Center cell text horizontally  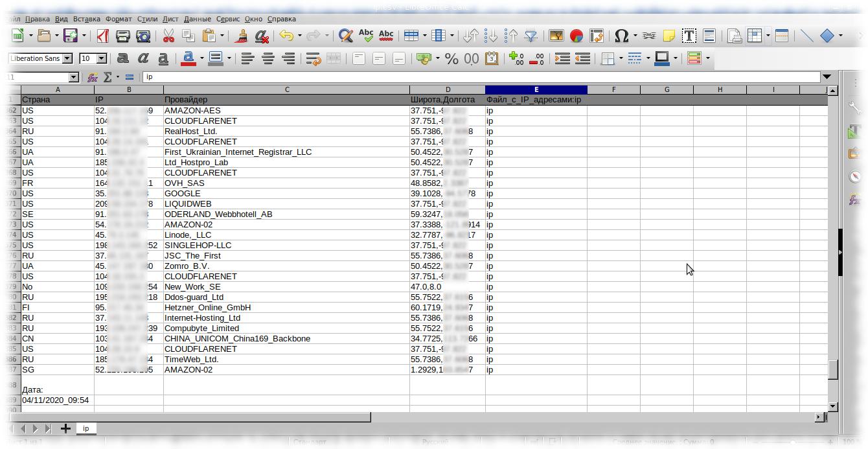[268, 58]
